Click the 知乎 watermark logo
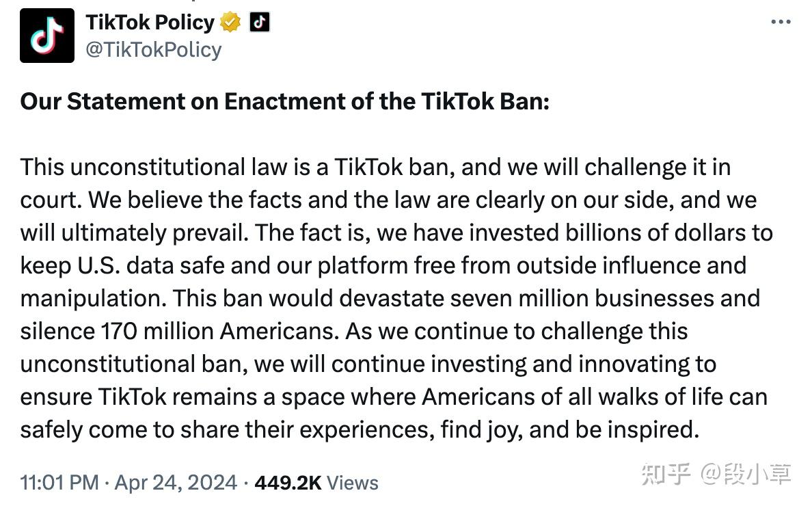The width and height of the screenshot is (812, 506). click(666, 474)
